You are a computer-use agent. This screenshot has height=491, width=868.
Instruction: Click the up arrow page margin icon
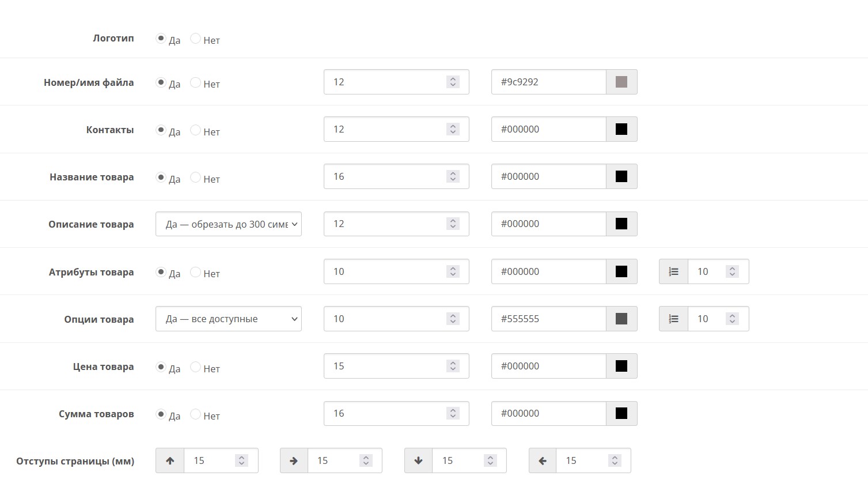[170, 460]
